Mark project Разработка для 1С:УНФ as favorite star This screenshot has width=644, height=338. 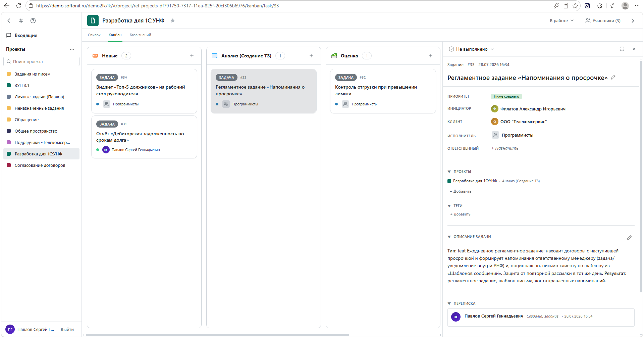pos(173,20)
